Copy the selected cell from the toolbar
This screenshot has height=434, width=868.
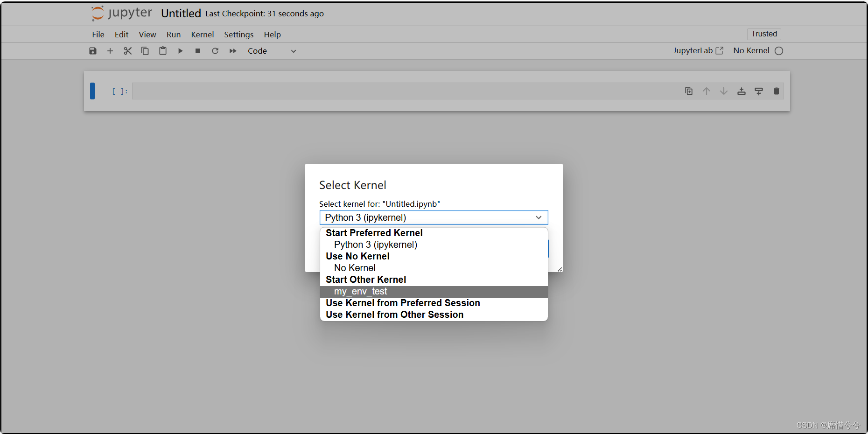tap(145, 51)
